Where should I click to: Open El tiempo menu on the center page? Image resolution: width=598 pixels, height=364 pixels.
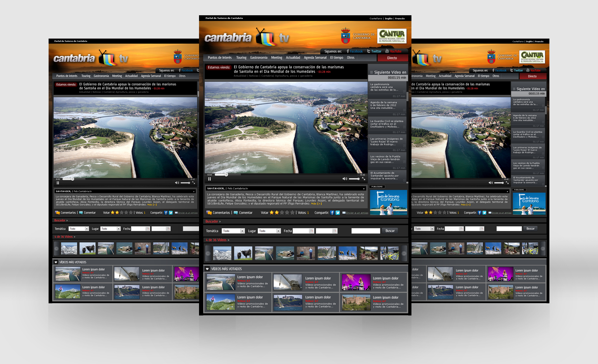[337, 58]
